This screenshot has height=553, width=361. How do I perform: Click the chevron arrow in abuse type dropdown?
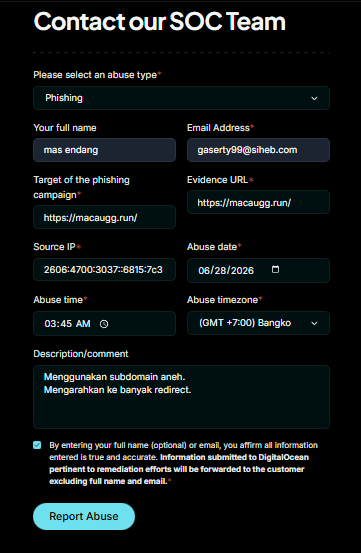[x=314, y=98]
